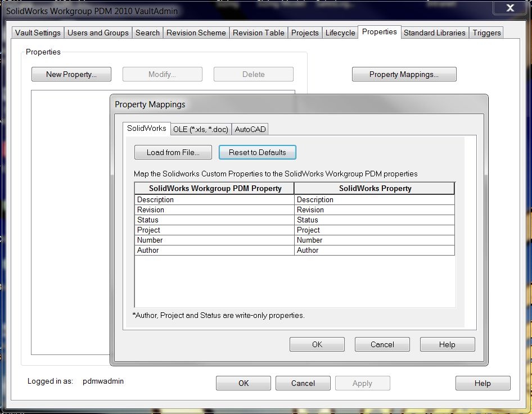Open Help in Property Mappings dialog
The image size is (532, 414).
[447, 344]
